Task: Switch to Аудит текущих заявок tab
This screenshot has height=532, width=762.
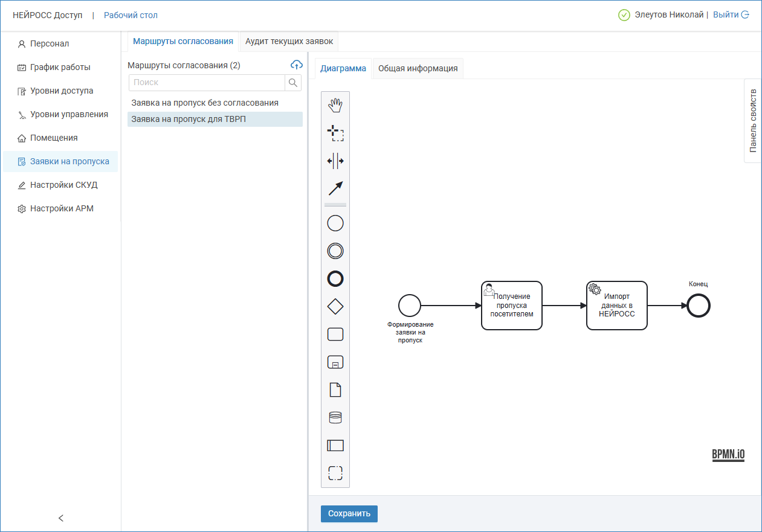Action: [288, 41]
